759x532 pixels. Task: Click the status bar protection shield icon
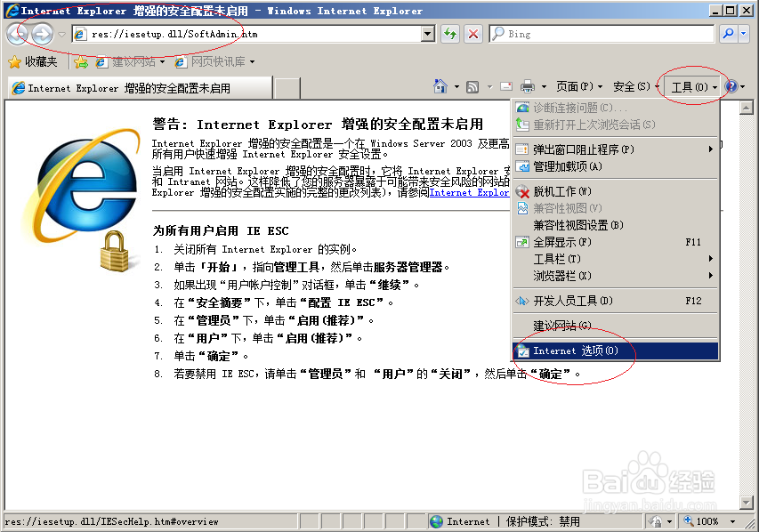[x=656, y=521]
